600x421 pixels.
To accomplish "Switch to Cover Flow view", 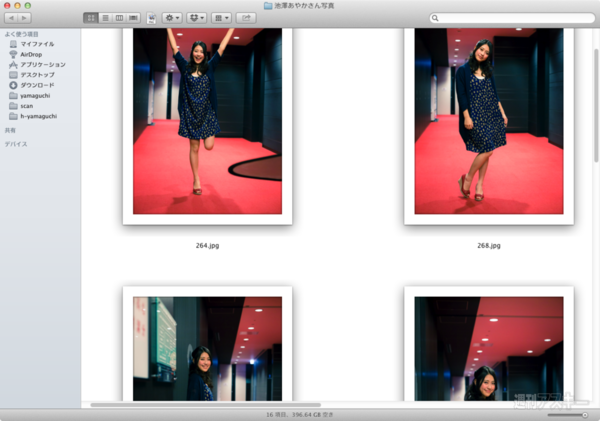I will click(134, 18).
